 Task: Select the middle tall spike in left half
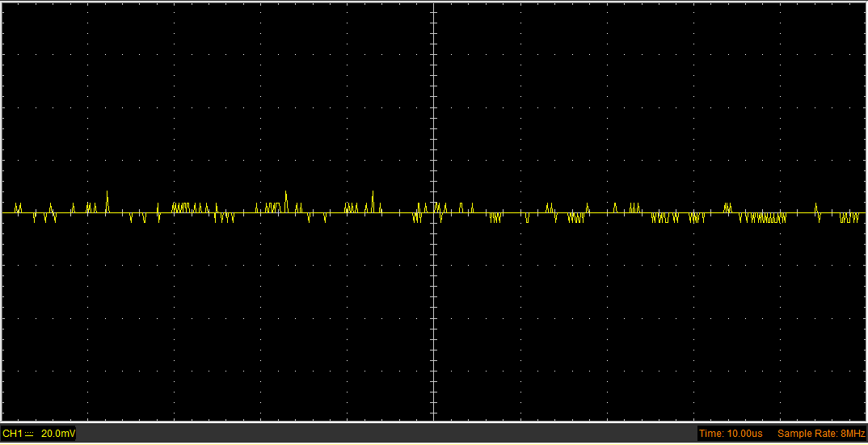[286, 194]
